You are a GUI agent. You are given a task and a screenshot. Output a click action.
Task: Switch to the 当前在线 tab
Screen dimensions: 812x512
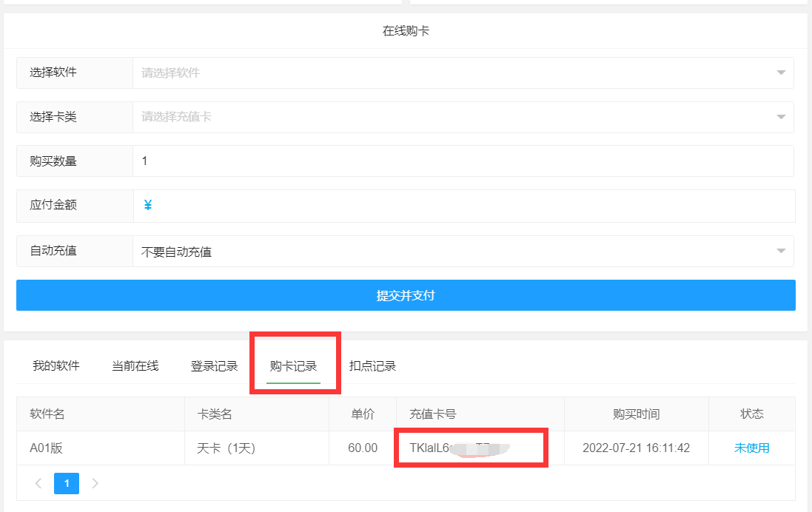click(135, 366)
